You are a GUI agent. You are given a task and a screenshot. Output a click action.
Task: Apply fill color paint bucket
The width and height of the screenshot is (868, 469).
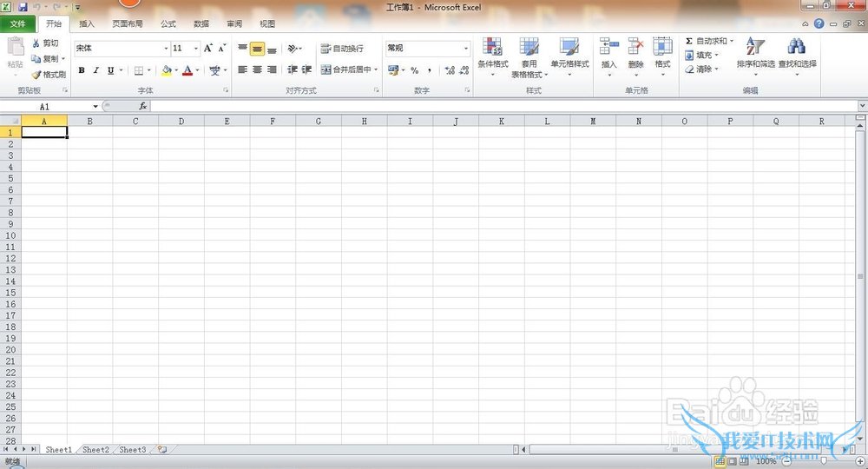pos(167,70)
